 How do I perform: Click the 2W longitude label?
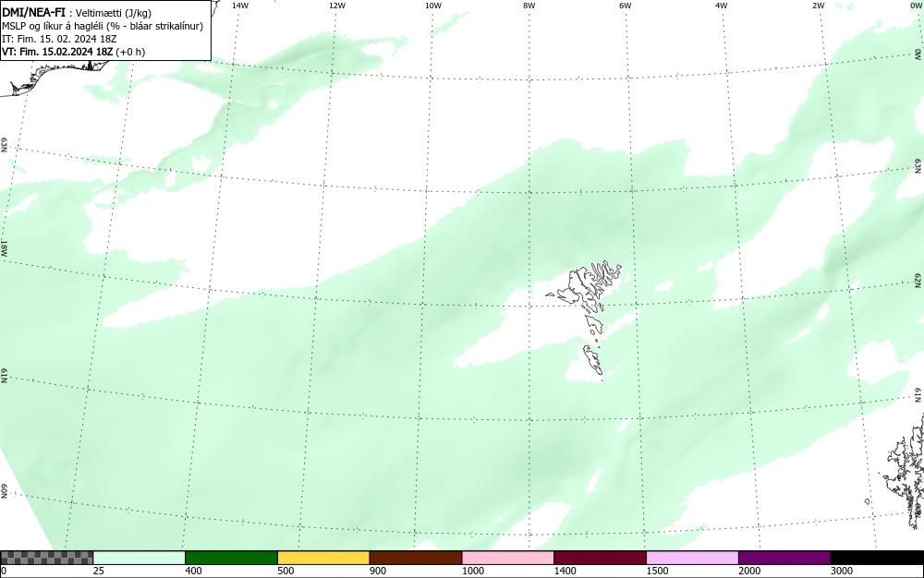(x=818, y=6)
